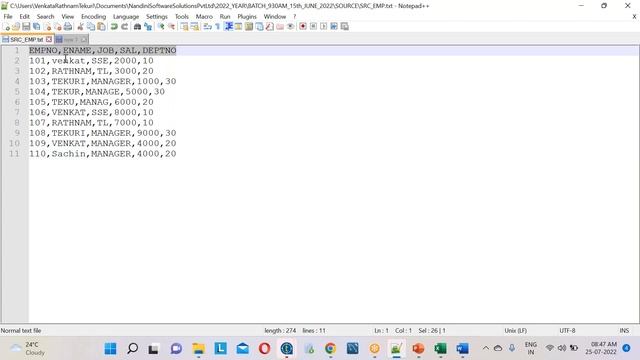Toggle the Monitoring eye icon

pos(291,27)
